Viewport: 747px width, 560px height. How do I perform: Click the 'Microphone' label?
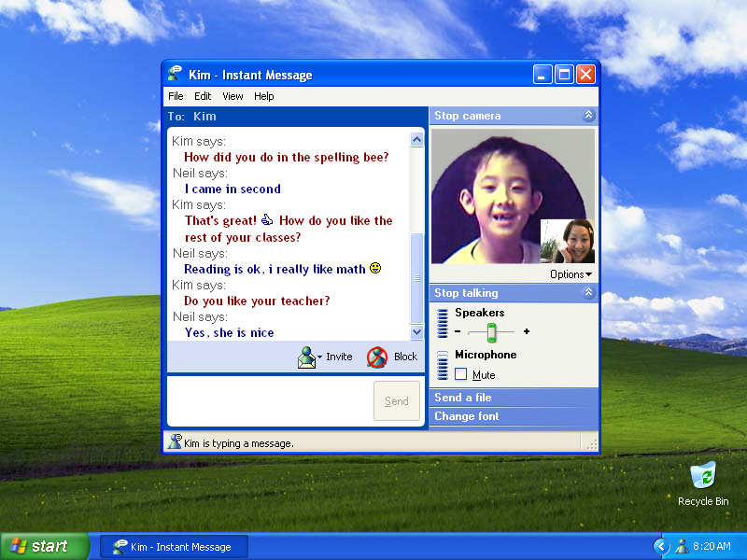[486, 355]
